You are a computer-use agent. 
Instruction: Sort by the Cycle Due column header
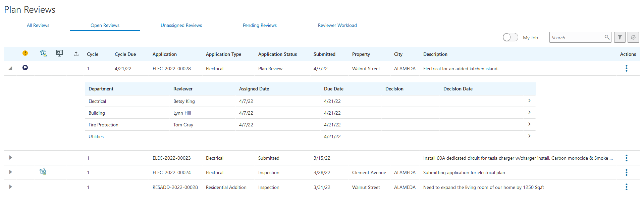(125, 54)
